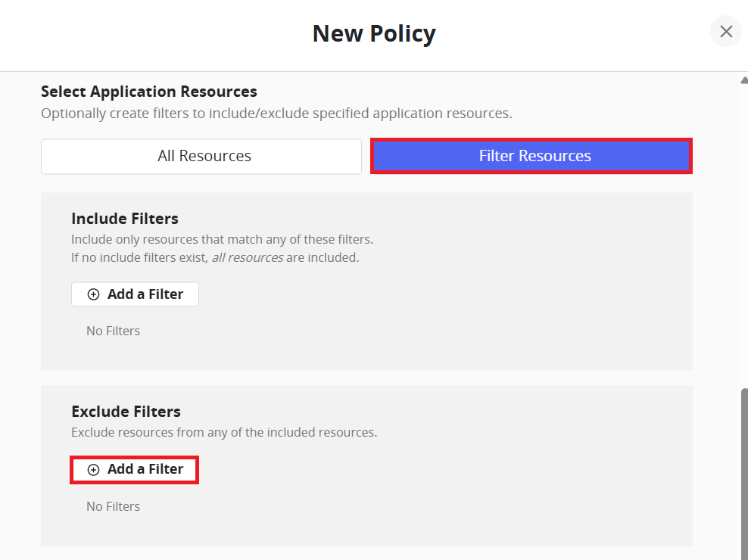Close the New Policy dialog
This screenshot has width=748, height=560.
[725, 32]
